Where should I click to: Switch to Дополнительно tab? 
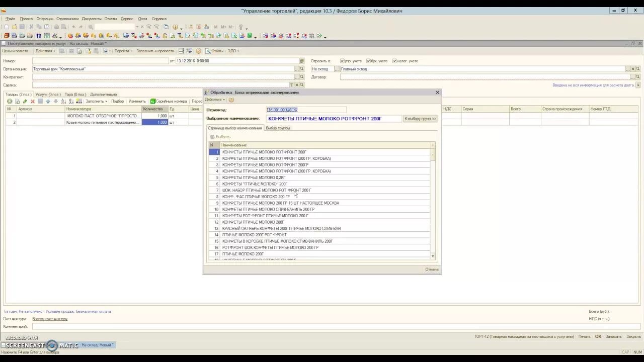[x=104, y=95]
